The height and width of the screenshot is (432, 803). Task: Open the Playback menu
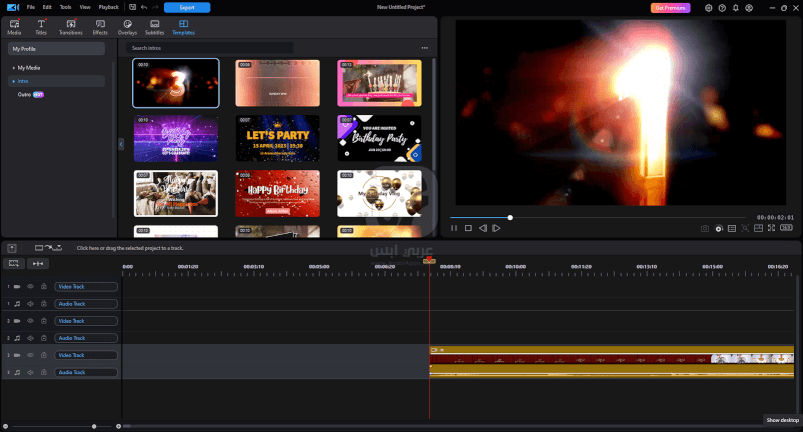tap(108, 7)
